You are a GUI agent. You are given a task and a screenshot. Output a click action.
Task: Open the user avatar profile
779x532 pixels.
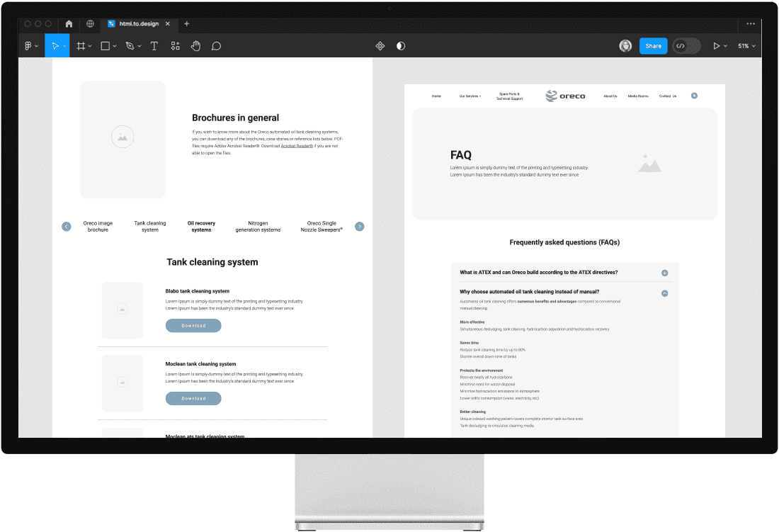(625, 46)
